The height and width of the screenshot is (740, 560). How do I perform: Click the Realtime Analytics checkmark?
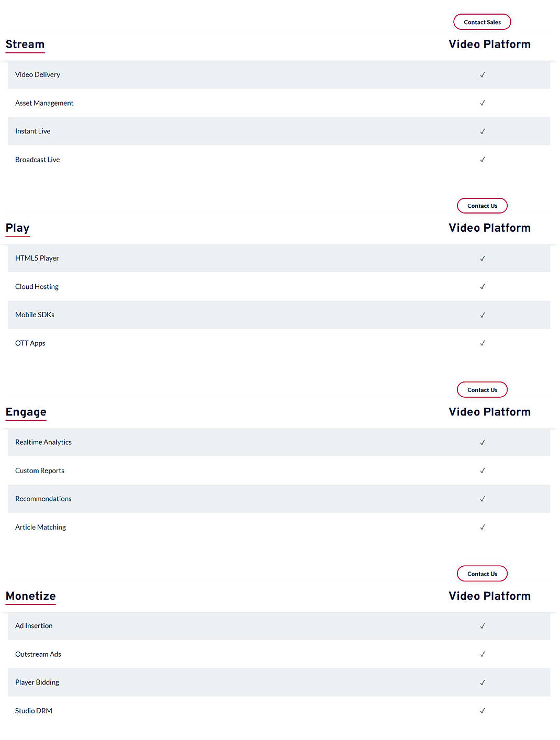(482, 442)
